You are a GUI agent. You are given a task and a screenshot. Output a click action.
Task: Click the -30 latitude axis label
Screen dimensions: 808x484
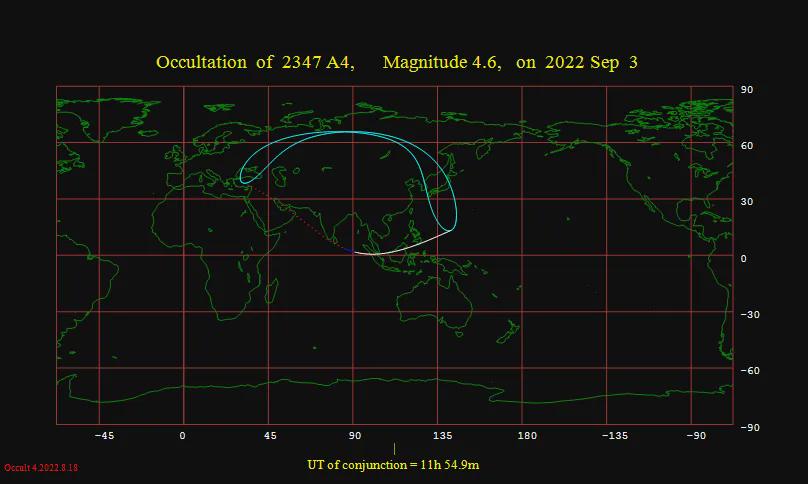pyautogui.click(x=748, y=315)
